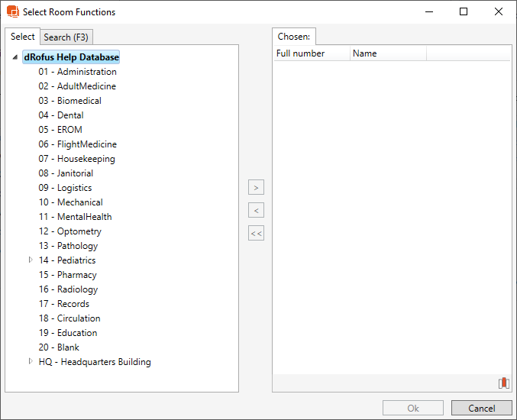Pick 16 - Radiology in the tree

68,289
